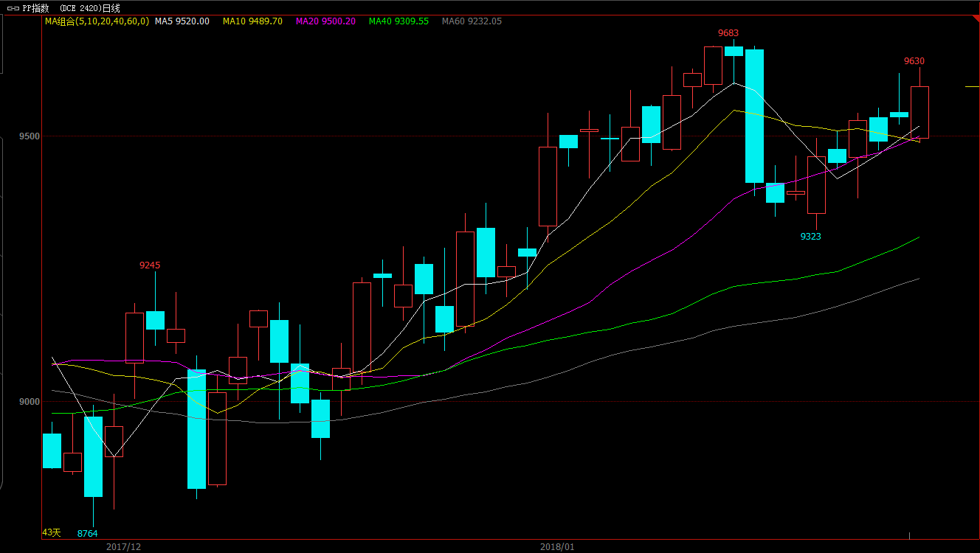
Task: Click the large cyan candle after 9683 peak
Action: [754, 116]
